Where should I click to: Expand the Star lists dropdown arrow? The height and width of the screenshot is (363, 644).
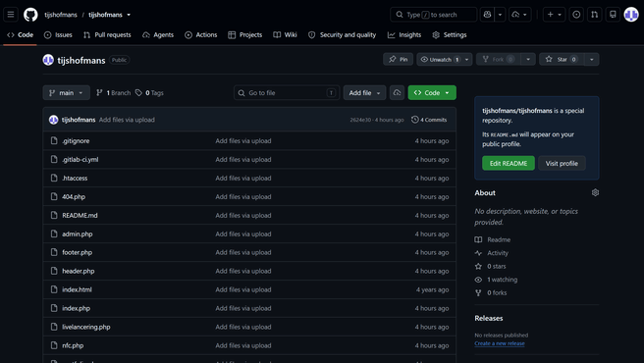click(x=591, y=59)
